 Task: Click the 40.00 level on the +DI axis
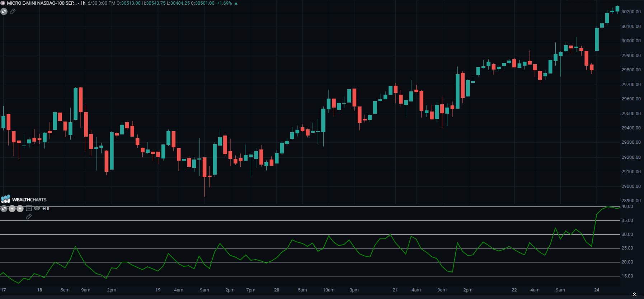[627, 207]
